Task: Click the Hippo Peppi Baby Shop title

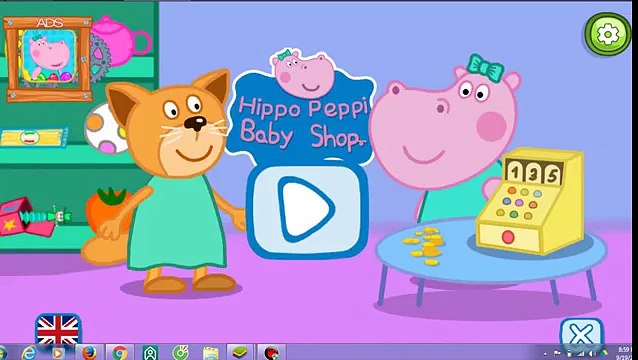Action: tap(302, 122)
